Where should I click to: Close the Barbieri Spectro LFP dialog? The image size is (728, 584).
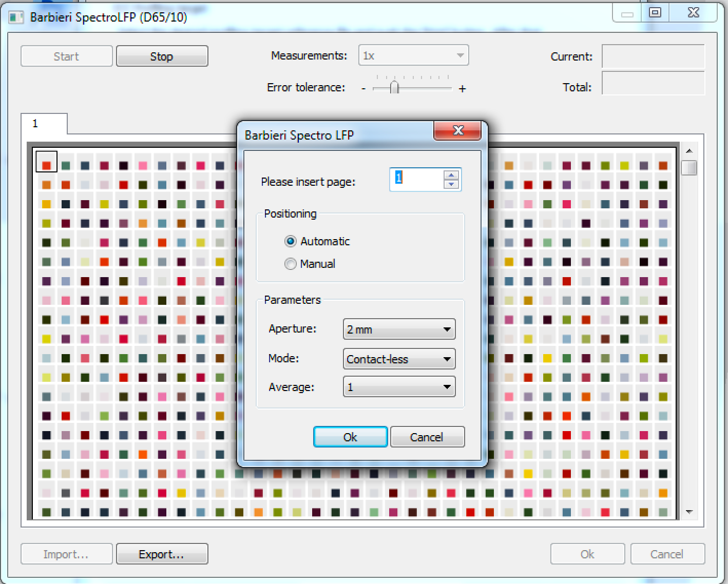(x=458, y=131)
